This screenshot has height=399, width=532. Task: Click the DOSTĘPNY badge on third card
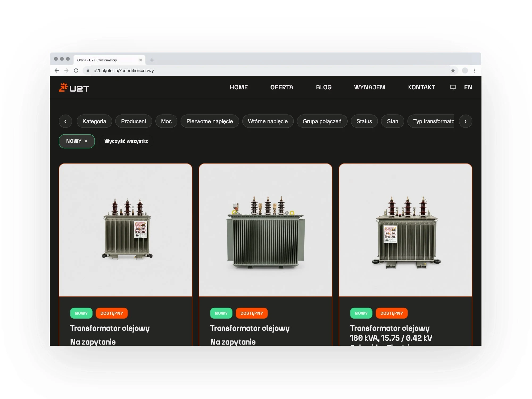click(392, 313)
